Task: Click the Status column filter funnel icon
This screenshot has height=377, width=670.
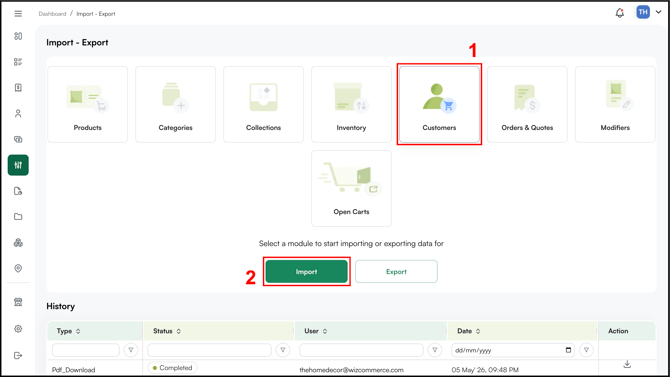Action: (283, 350)
